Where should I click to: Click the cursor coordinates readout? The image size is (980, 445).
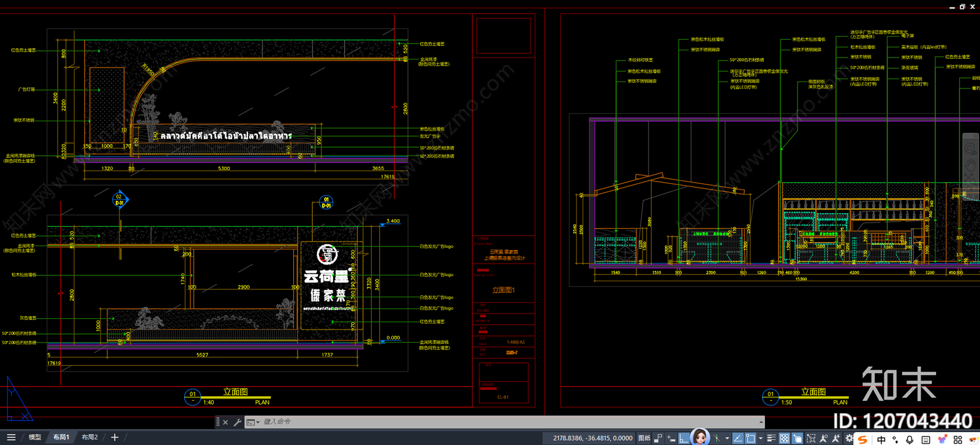tap(592, 438)
